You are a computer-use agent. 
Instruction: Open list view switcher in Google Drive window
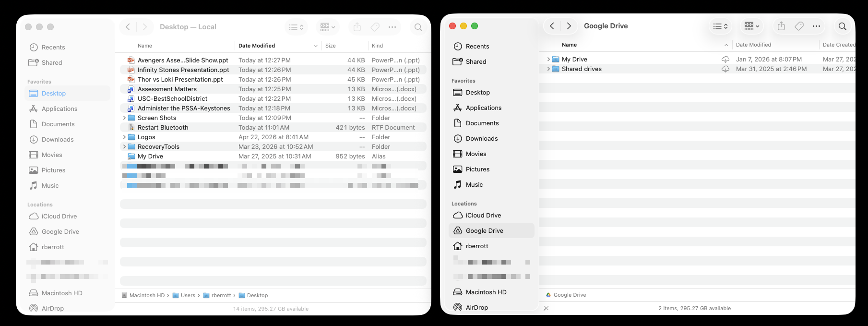(x=720, y=26)
